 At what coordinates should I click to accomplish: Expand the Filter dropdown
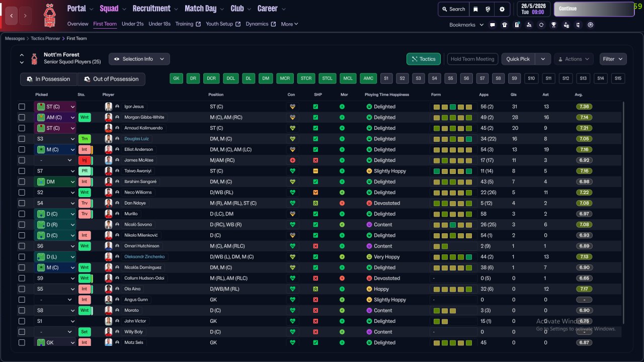613,59
